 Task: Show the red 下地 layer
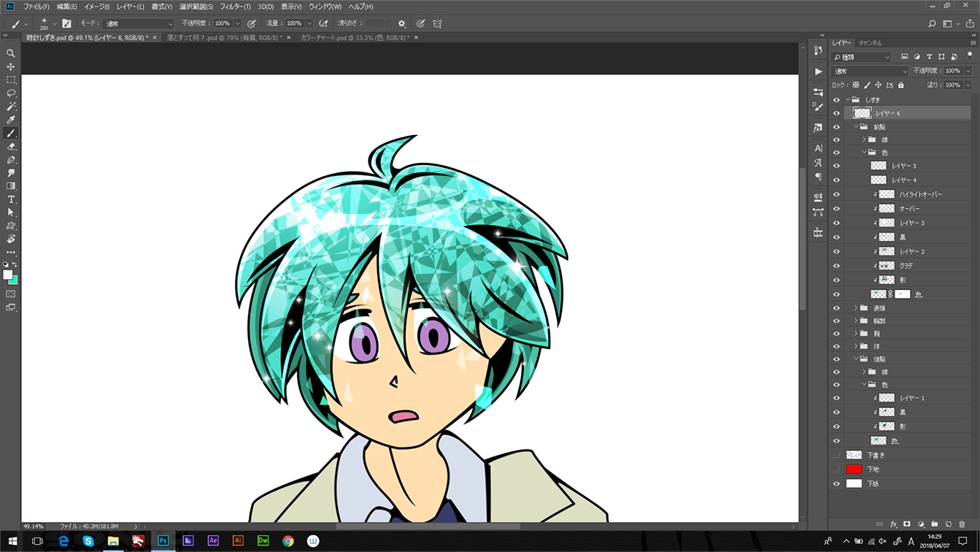836,469
